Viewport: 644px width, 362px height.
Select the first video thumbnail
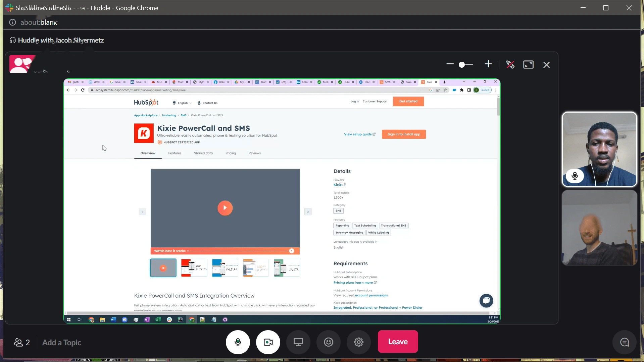click(163, 268)
